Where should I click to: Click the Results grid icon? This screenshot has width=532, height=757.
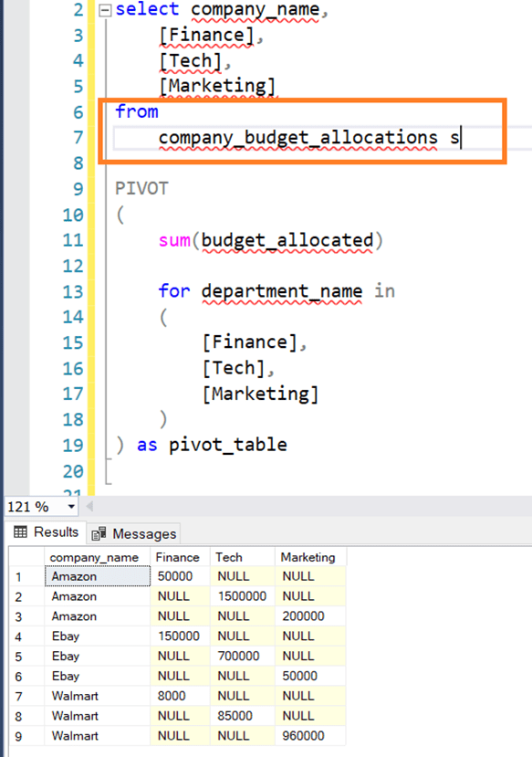click(20, 532)
